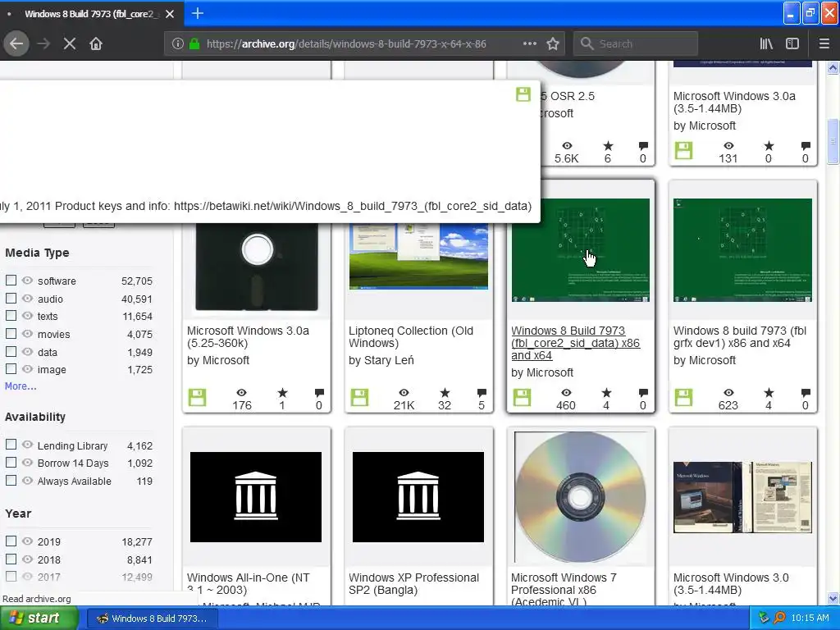The height and width of the screenshot is (630, 840).
Task: Open Microsoft Windows 3.0a (3.5-1.44MB) item
Action: [734, 103]
